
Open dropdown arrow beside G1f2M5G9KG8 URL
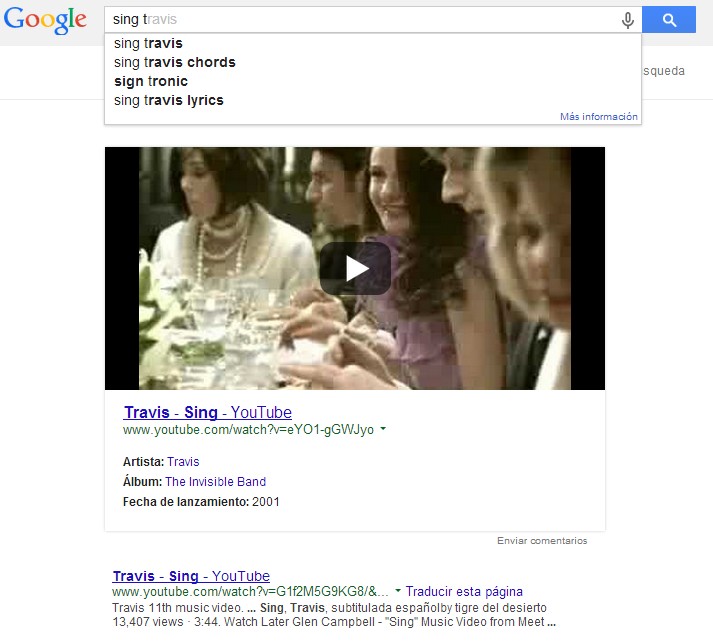[398, 591]
